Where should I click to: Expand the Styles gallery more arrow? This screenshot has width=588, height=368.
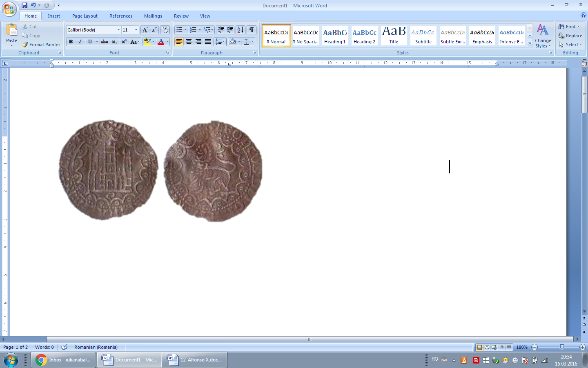tap(530, 43)
